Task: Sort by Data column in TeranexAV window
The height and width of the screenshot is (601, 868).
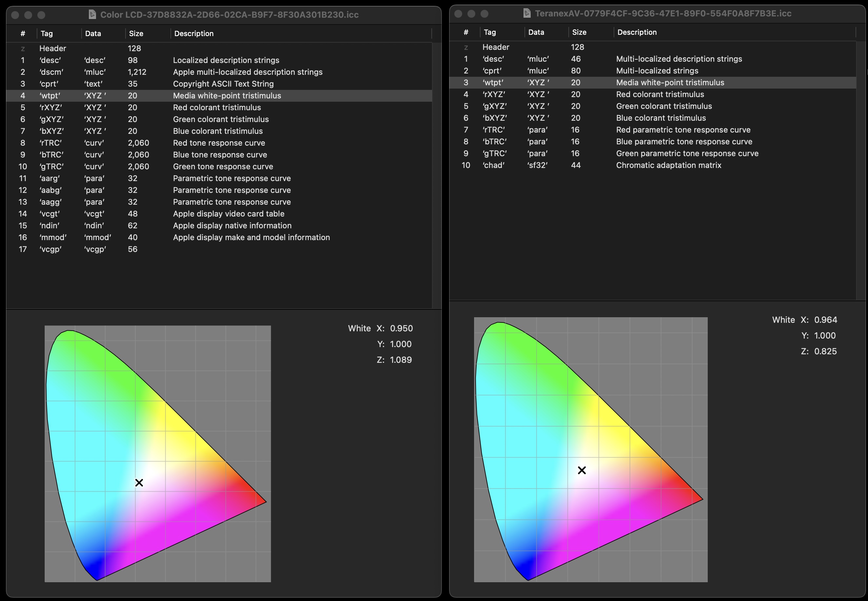Action: pyautogui.click(x=547, y=32)
